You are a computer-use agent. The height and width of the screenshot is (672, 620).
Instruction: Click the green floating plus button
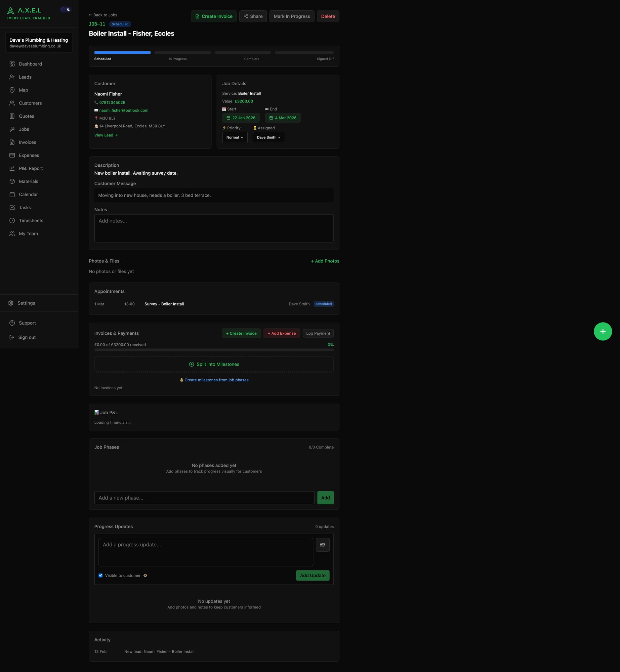tap(603, 331)
